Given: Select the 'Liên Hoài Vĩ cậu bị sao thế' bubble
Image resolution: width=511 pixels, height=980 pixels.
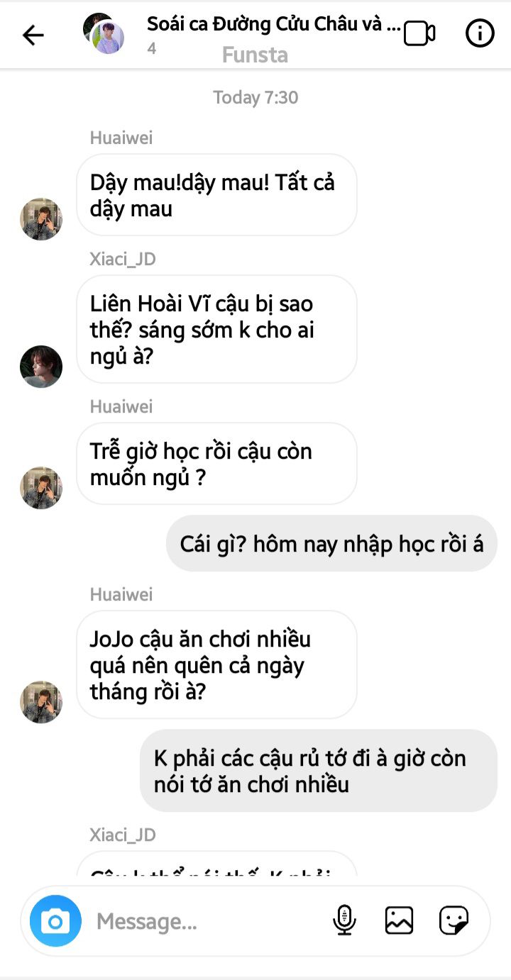Looking at the screenshot, I should point(216,330).
